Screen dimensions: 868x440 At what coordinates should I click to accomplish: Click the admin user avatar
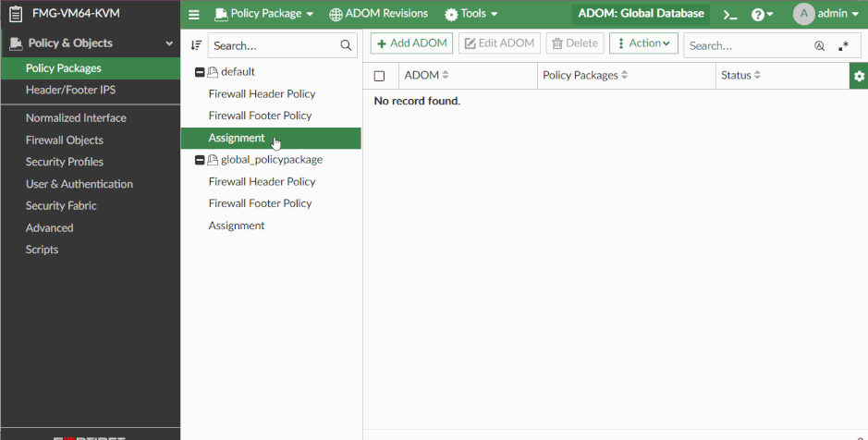pos(803,14)
